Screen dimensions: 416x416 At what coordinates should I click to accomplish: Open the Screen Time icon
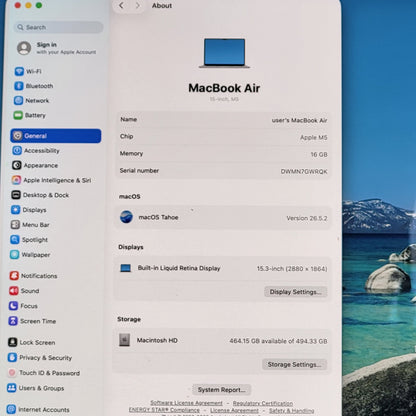tap(13, 321)
